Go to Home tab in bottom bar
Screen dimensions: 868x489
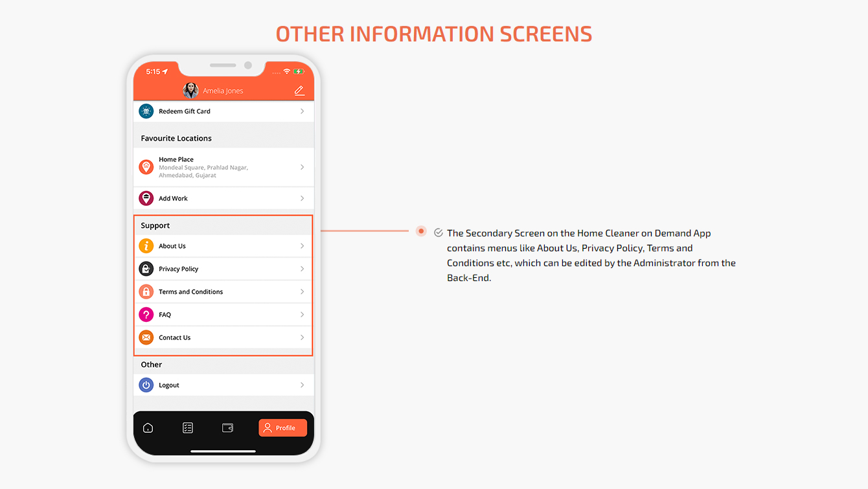[148, 427]
